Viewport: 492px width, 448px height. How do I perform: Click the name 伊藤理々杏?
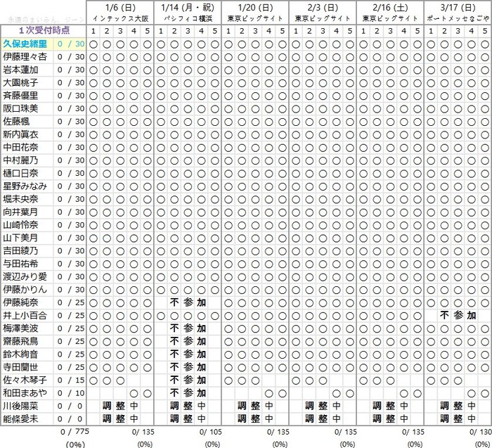coord(25,57)
